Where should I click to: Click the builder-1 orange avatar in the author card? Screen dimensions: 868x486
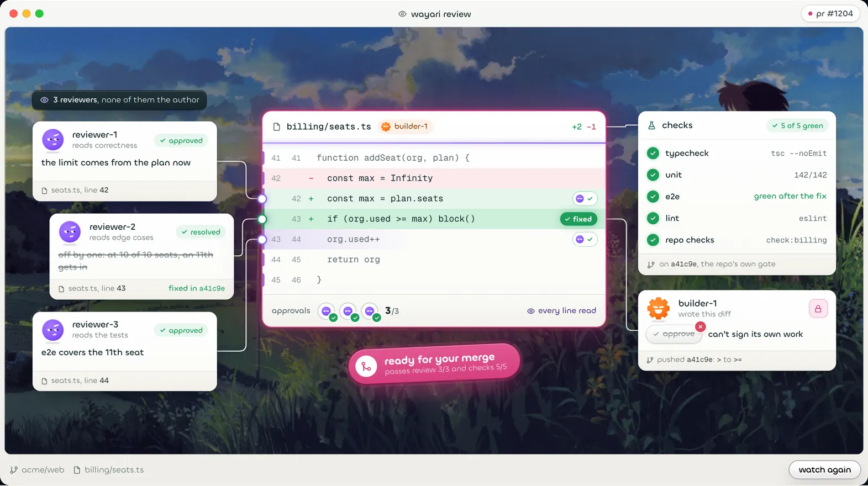659,308
